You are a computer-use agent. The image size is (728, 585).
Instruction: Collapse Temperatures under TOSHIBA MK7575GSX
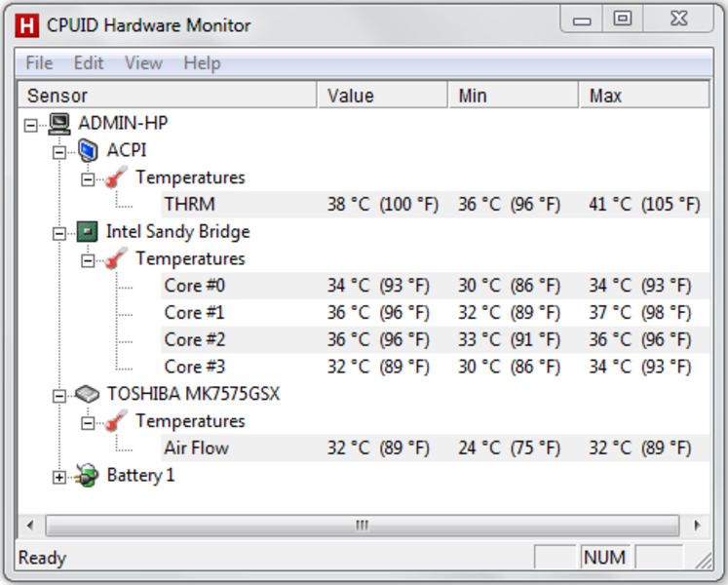(x=88, y=423)
